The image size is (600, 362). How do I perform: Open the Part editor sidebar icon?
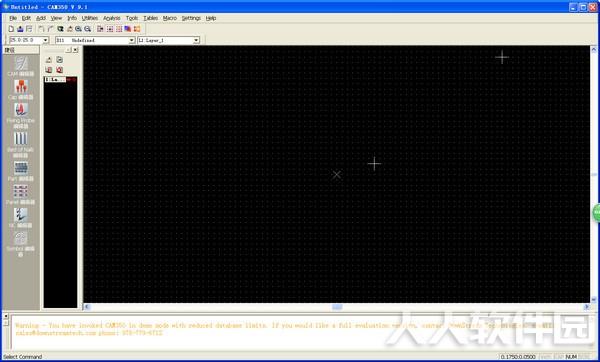tap(21, 171)
